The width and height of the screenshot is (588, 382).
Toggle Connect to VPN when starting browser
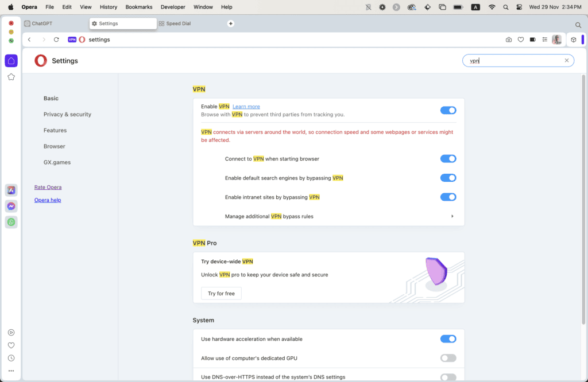448,159
